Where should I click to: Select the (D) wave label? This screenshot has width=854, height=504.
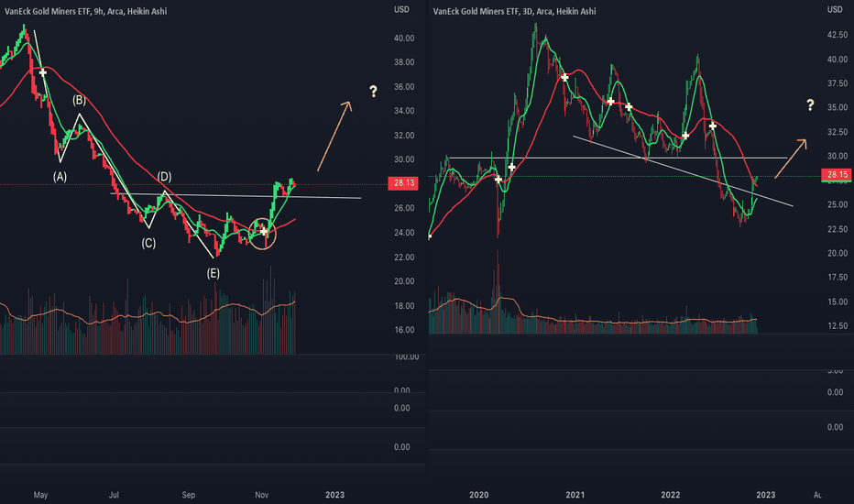click(x=165, y=177)
